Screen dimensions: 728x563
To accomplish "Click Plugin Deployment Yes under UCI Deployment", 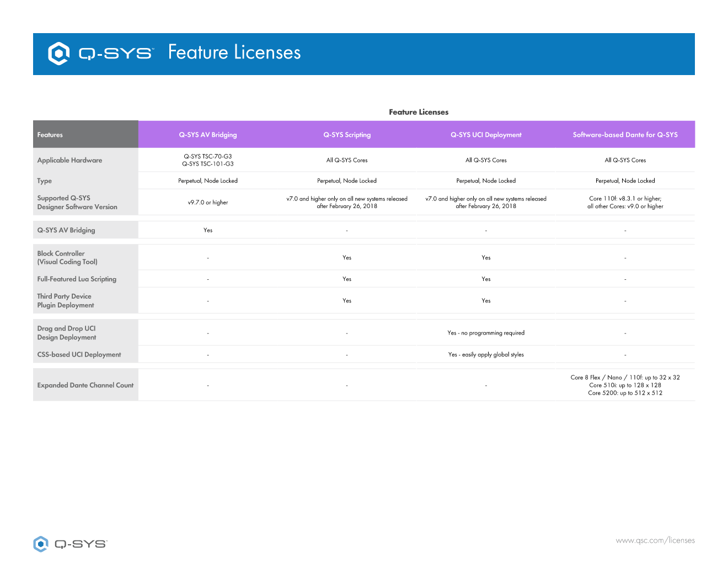I will coord(486,300).
